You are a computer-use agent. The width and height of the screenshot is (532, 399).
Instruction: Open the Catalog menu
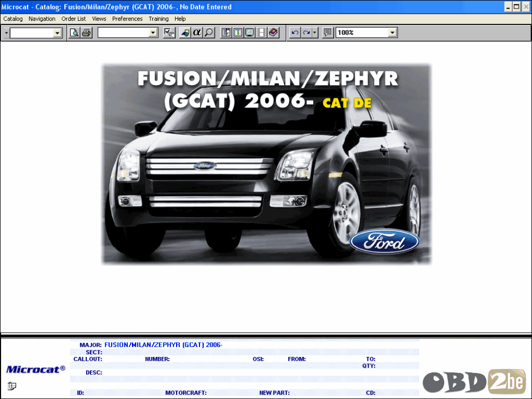pos(13,19)
